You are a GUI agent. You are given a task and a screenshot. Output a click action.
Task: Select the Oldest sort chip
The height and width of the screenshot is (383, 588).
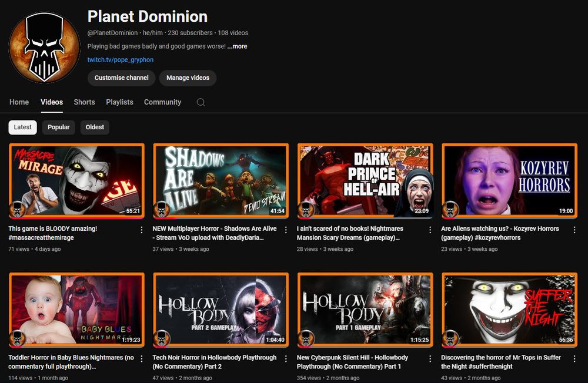point(95,127)
